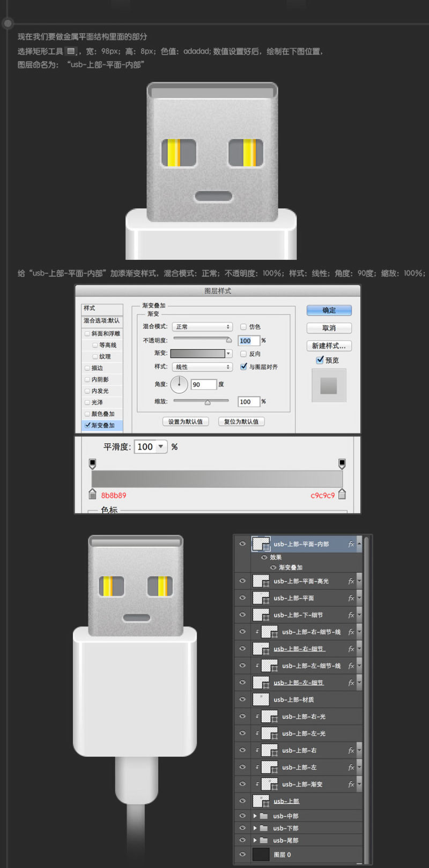Click the fx icon on usb-上部-左 layer
Screen dimensions: 429x868
coord(351,768)
